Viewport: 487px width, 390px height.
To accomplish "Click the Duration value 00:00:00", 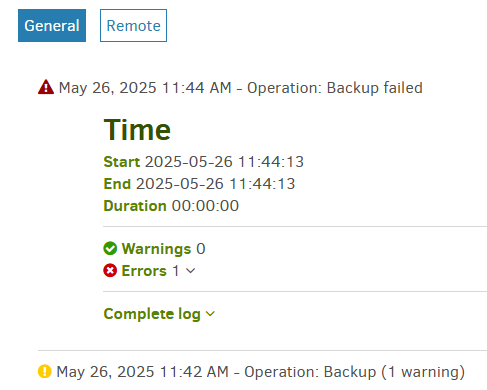I will point(205,206).
